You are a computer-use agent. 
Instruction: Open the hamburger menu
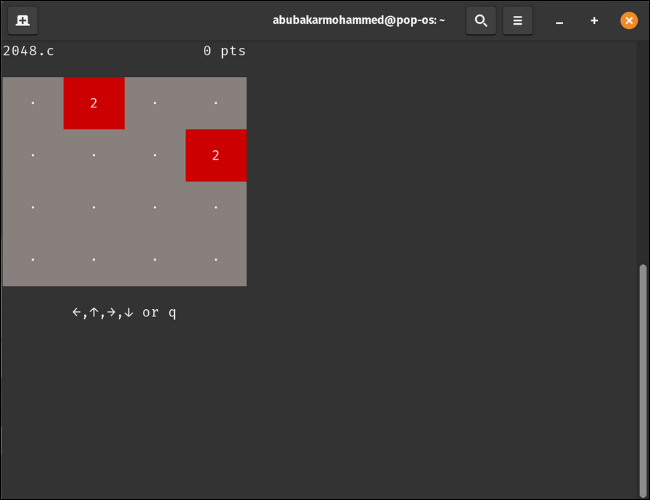click(x=517, y=20)
